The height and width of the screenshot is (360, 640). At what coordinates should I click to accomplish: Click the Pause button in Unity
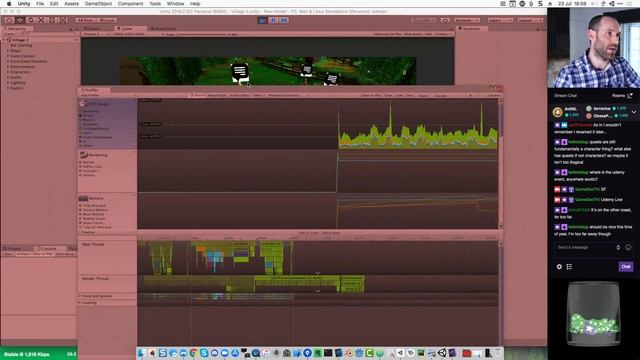coord(273,20)
